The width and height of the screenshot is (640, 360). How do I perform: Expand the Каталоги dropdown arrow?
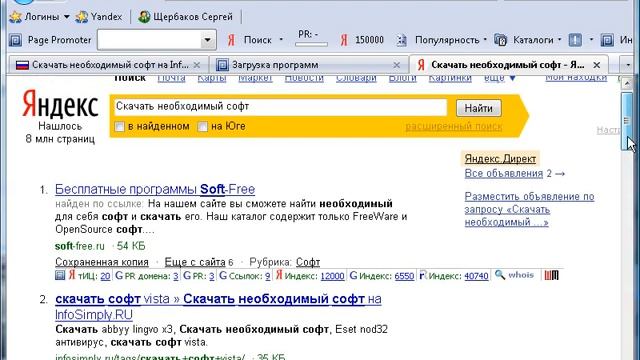pos(560,40)
